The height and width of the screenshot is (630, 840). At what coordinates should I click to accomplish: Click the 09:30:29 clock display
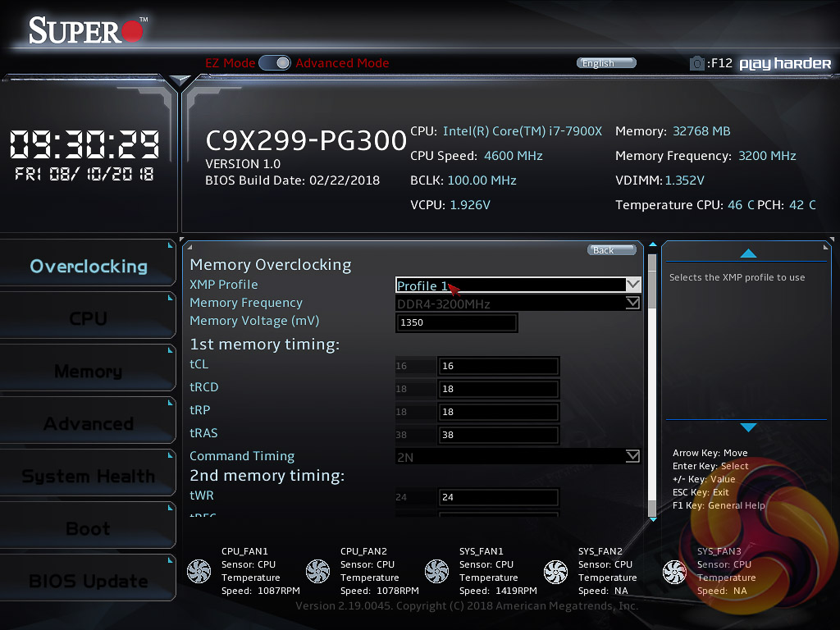pos(84,144)
